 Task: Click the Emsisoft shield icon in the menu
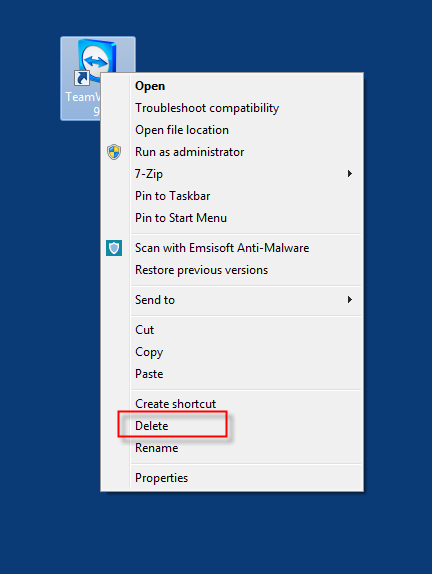[x=114, y=248]
